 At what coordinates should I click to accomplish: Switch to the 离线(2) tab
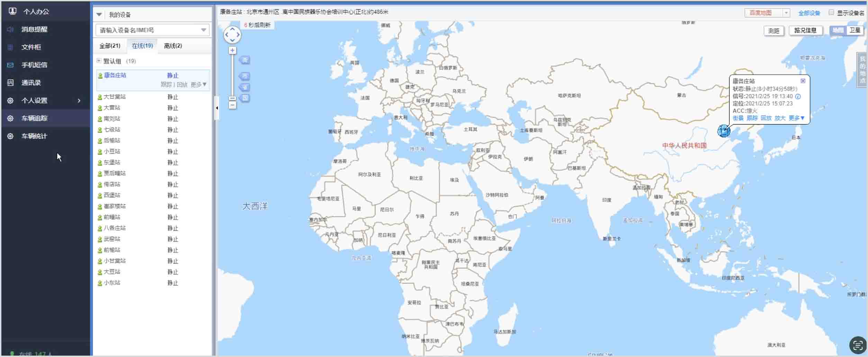tap(173, 46)
